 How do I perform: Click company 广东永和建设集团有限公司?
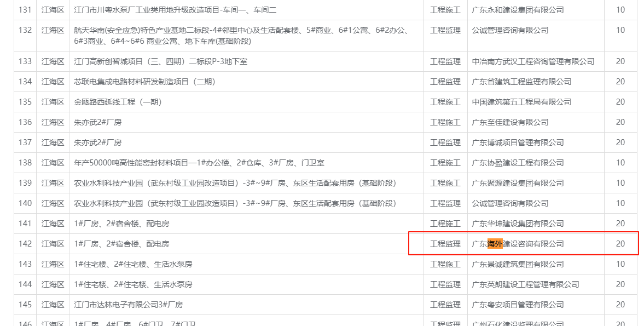[x=518, y=10]
